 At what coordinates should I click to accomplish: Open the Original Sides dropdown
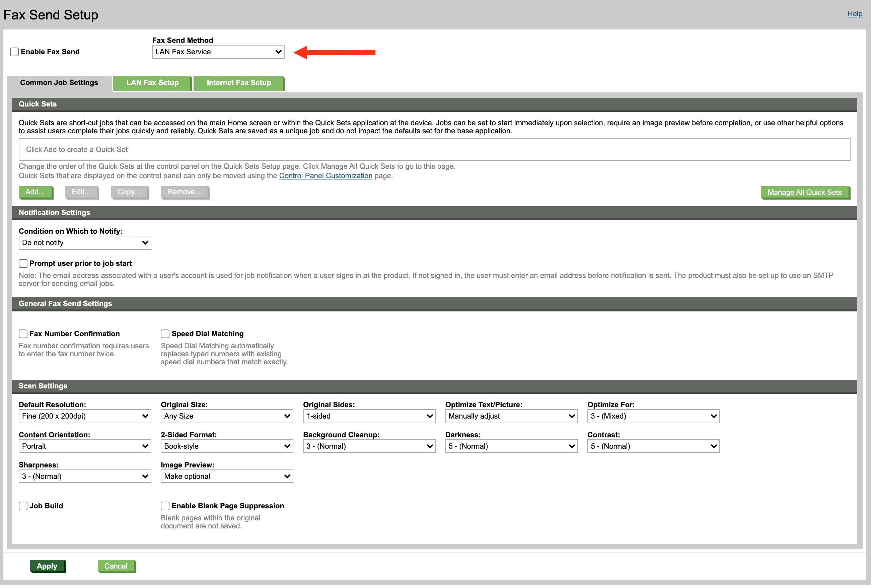tap(369, 416)
